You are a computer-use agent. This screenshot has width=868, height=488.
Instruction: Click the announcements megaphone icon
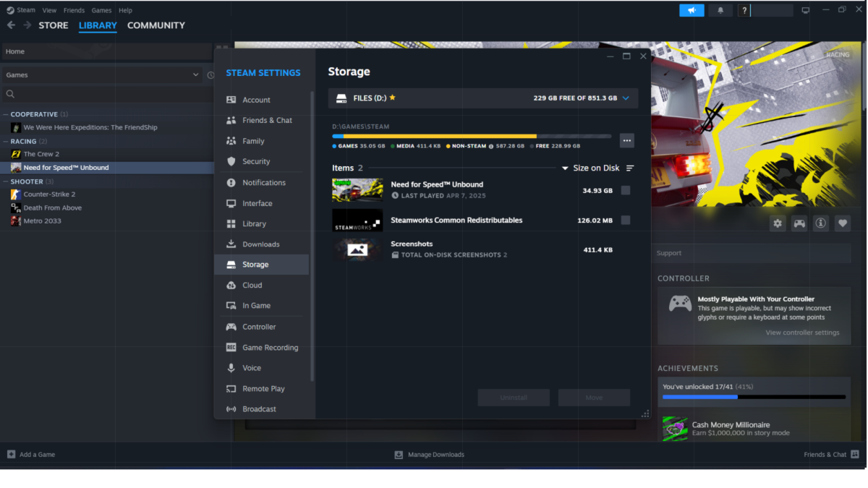692,10
